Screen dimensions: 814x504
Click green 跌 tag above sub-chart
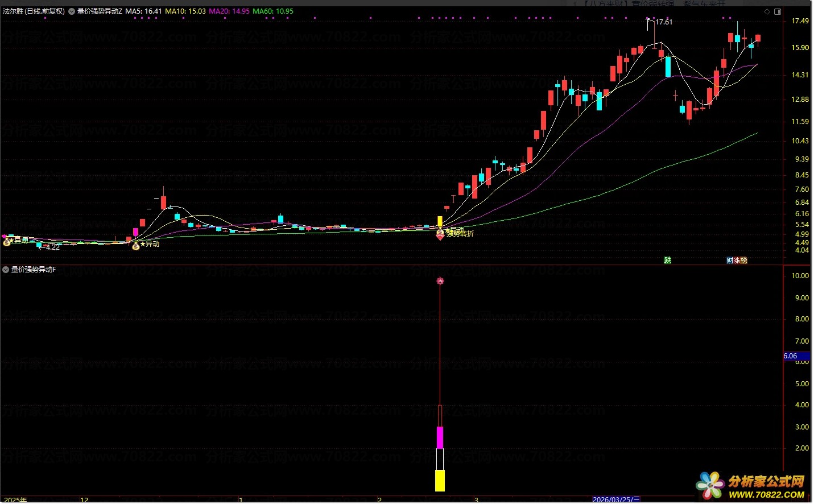668,261
